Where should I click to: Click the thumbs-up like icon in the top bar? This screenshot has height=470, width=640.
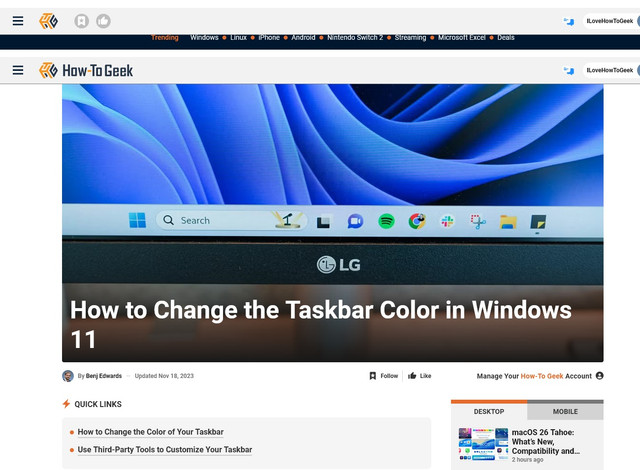pos(103,21)
